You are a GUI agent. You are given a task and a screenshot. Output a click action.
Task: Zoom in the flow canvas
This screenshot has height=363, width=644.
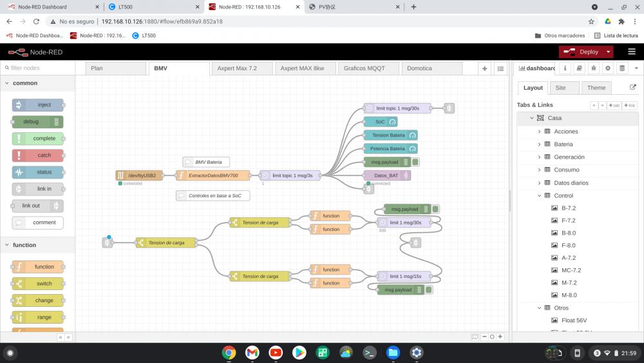pyautogui.click(x=500, y=337)
